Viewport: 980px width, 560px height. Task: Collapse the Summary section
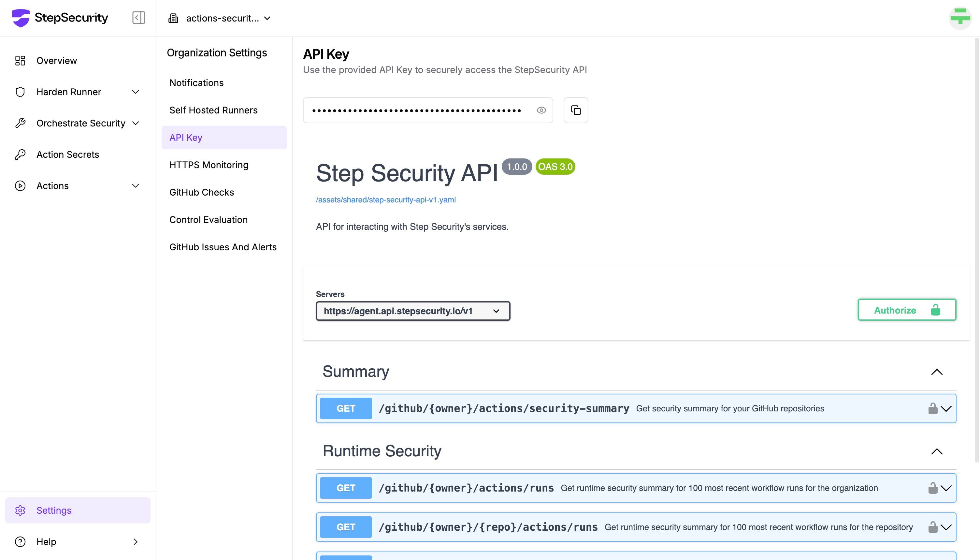[x=937, y=372]
